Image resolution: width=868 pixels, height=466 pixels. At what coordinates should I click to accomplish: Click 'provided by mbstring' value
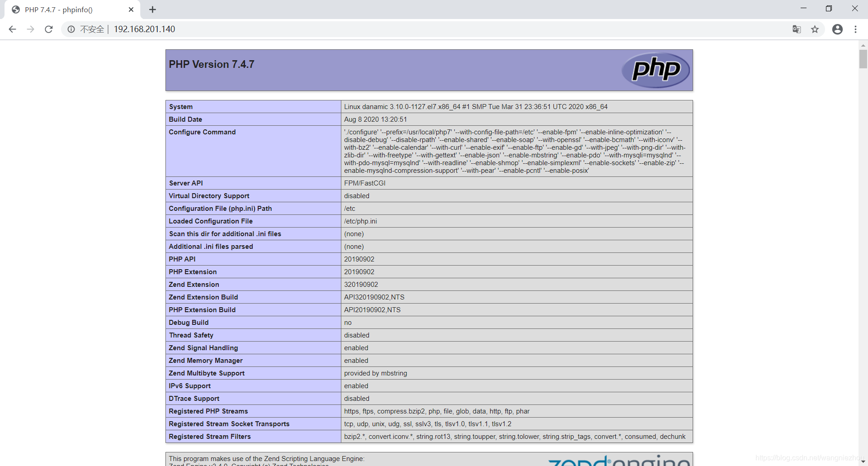[x=375, y=373]
